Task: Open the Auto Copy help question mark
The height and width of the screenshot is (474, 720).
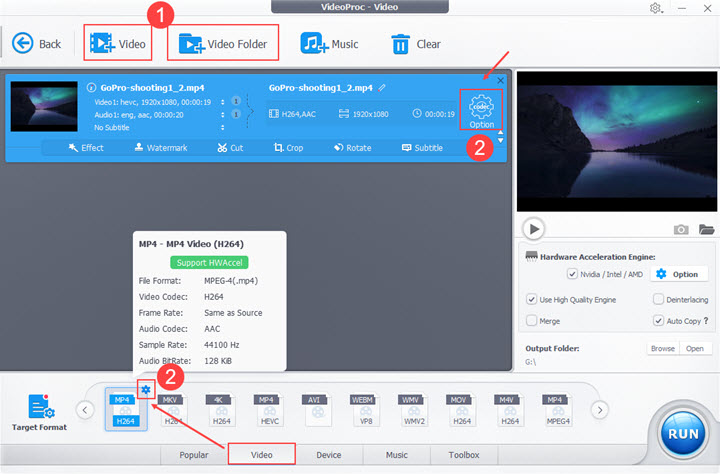Action: pyautogui.click(x=706, y=321)
